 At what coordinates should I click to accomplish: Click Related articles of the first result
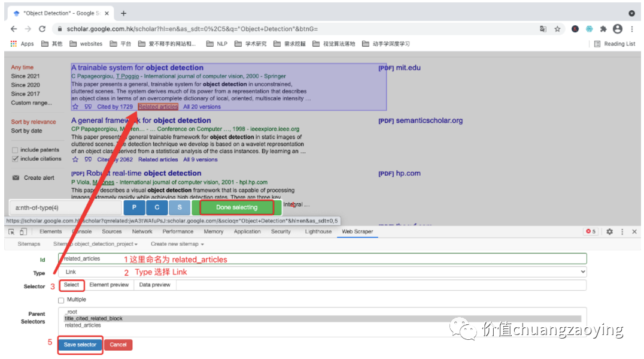(158, 107)
